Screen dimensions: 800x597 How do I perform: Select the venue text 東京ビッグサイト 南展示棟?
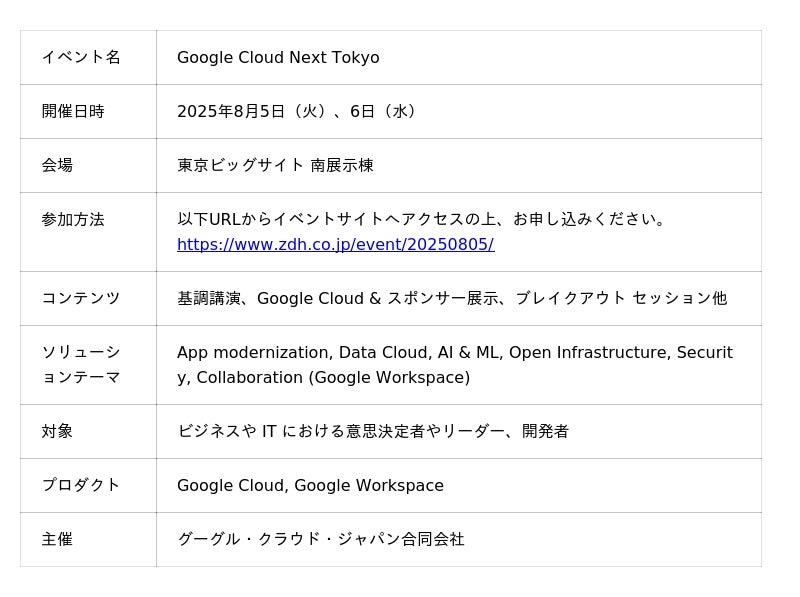pos(276,165)
